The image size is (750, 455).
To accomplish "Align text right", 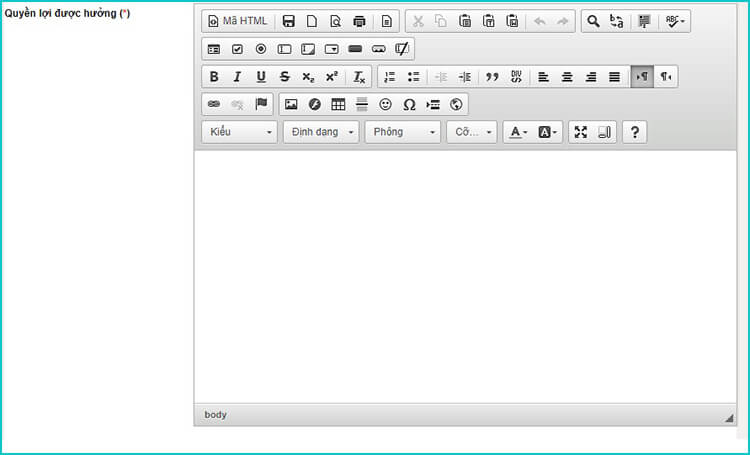I will pyautogui.click(x=591, y=77).
